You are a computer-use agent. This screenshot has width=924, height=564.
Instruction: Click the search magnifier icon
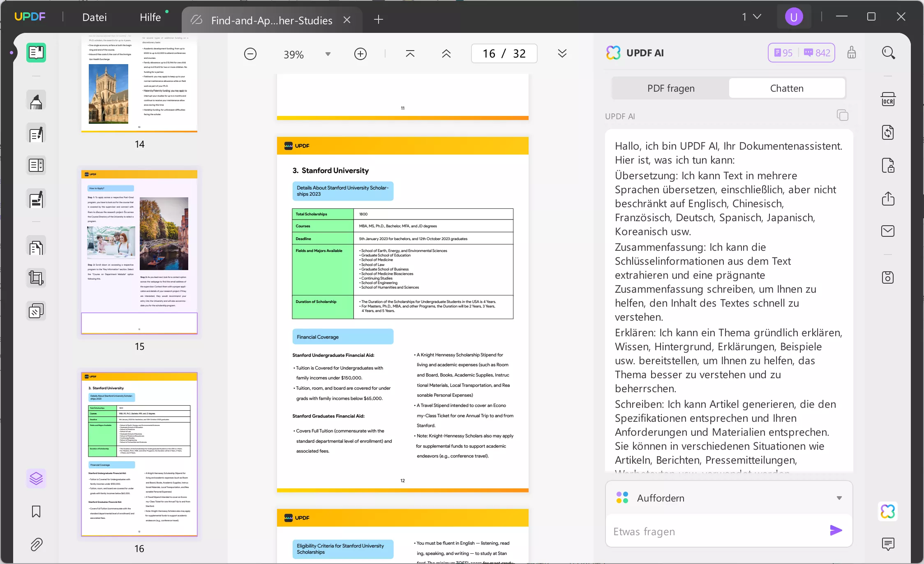point(888,53)
